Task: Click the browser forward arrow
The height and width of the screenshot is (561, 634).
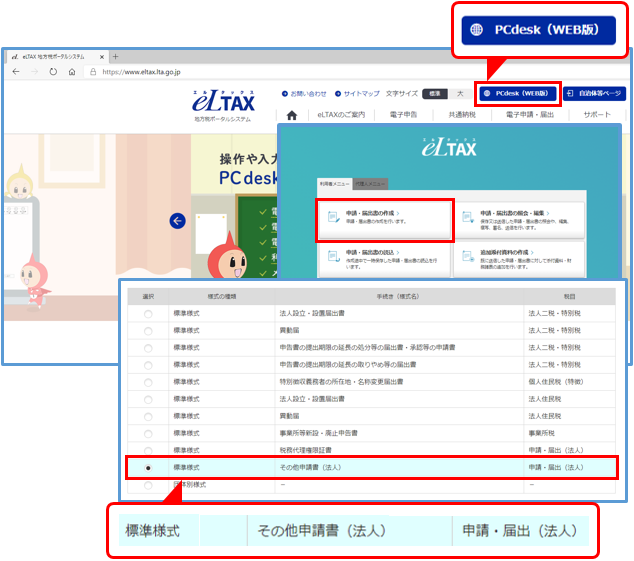Action: point(35,72)
